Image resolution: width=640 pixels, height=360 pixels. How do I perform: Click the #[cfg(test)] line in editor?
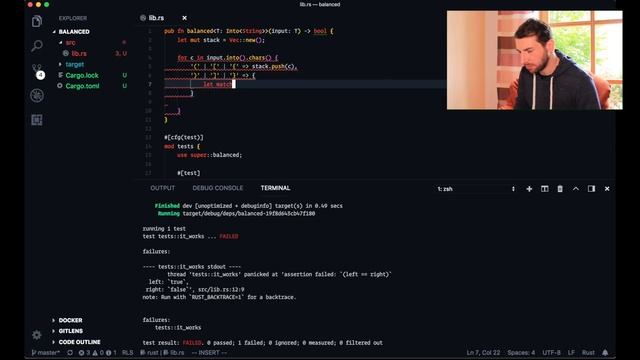click(184, 138)
